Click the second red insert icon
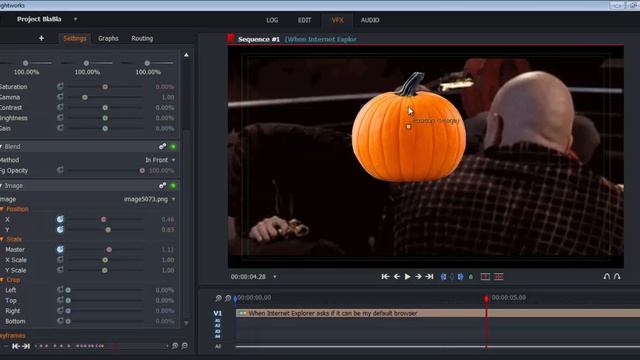 pyautogui.click(x=499, y=277)
